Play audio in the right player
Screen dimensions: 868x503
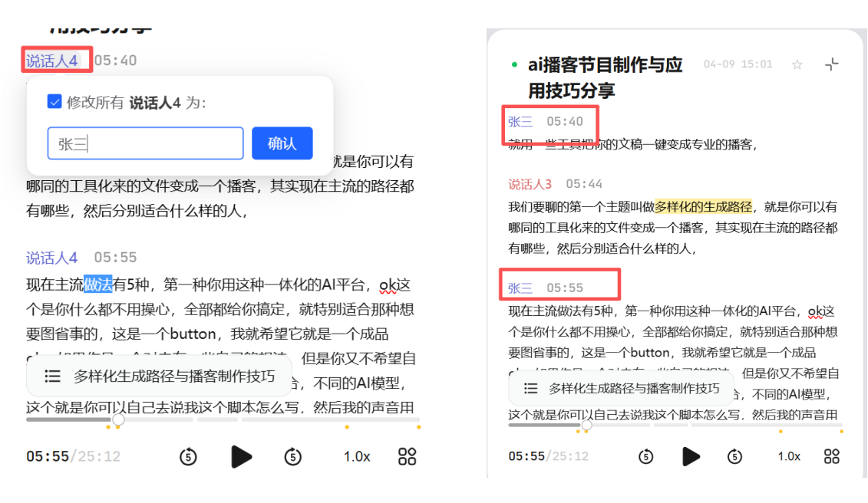click(x=691, y=456)
